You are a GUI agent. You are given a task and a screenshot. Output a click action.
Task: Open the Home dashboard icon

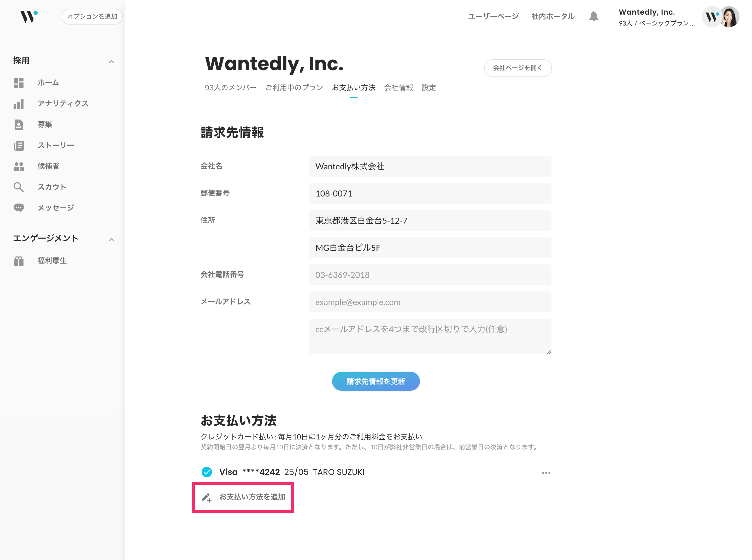tap(19, 83)
